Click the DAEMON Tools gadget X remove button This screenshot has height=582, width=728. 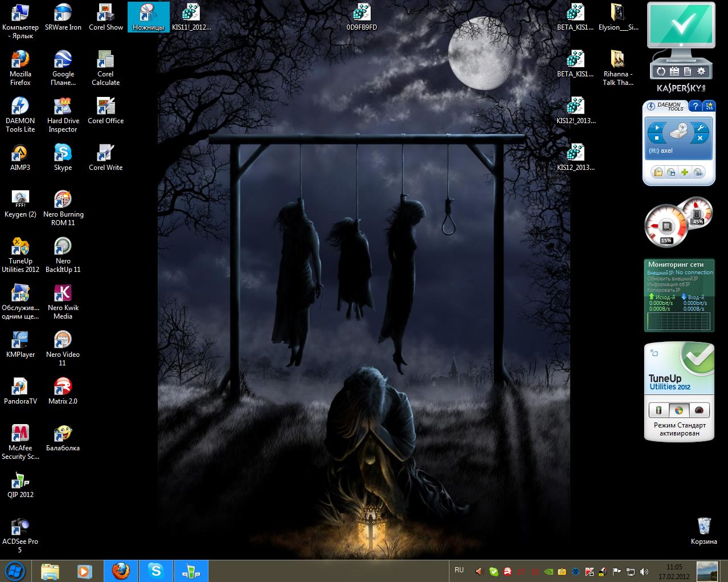pos(701,139)
